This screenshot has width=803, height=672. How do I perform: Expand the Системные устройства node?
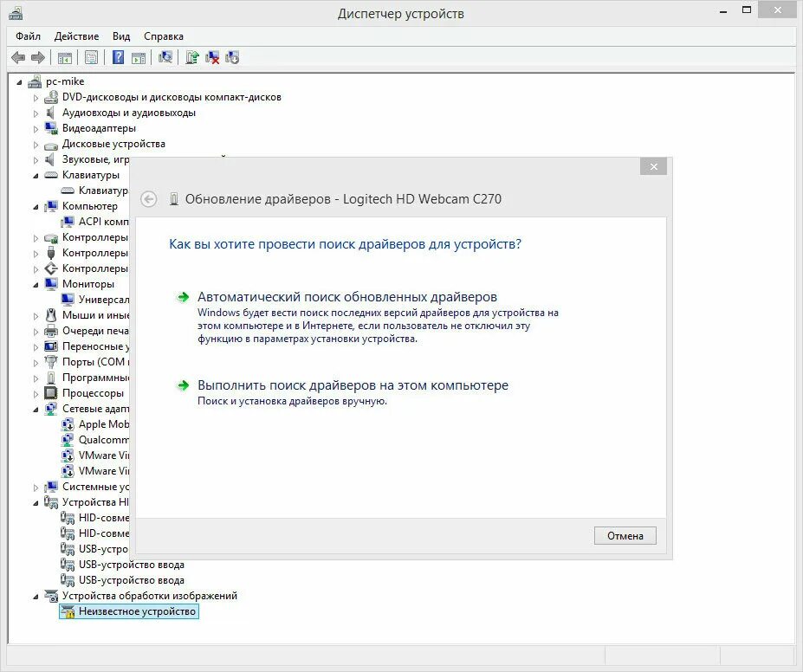pos(36,488)
